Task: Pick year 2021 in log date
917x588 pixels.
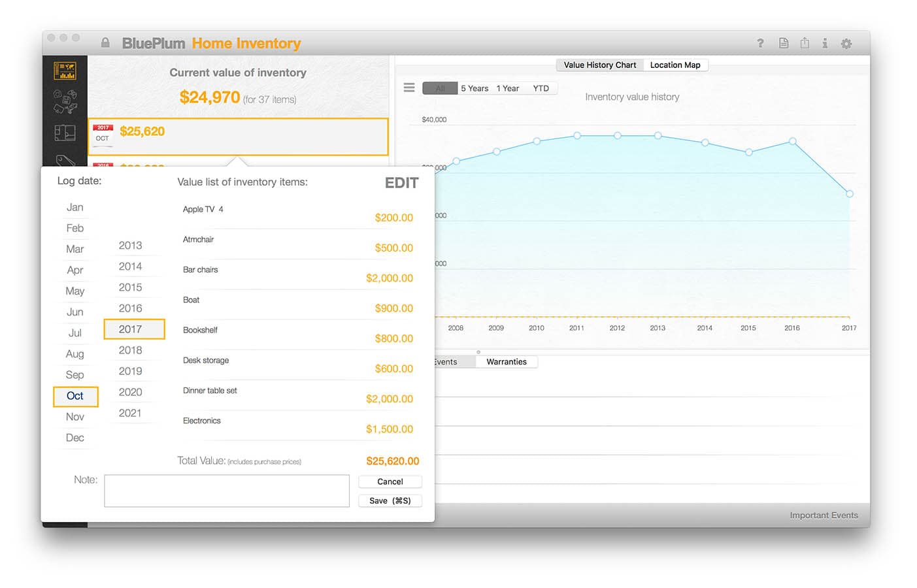Action: [x=131, y=412]
